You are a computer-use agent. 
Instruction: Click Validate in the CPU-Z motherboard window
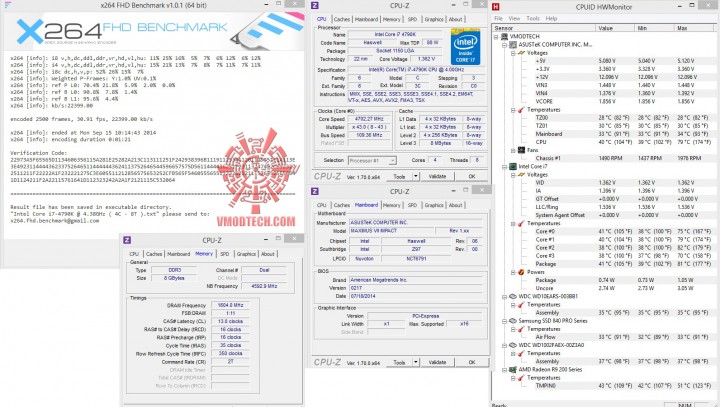(x=437, y=362)
